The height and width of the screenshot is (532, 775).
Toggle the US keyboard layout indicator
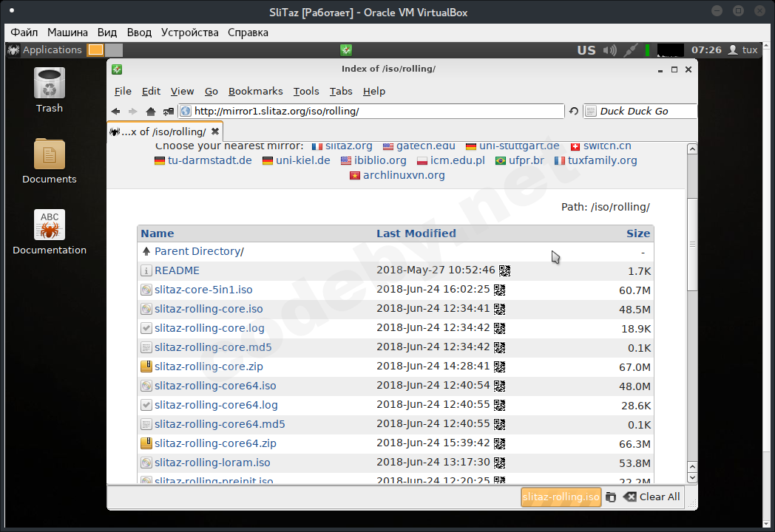pos(586,50)
